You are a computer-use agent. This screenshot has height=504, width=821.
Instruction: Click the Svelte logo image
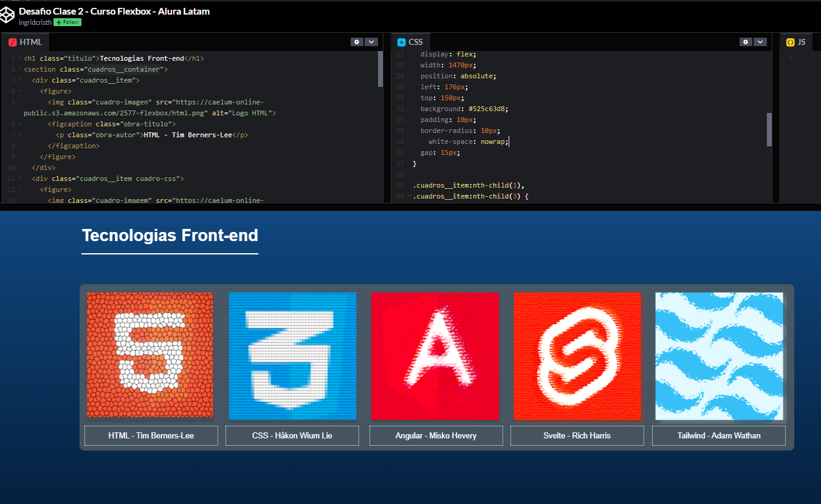577,356
